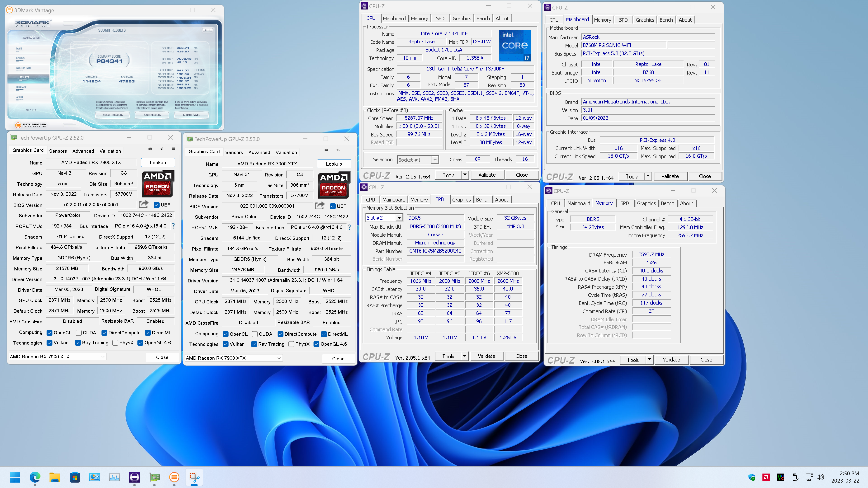The image size is (868, 488).
Task: Open Socket #1 selection dropdown in CPU-Z
Action: tap(435, 160)
